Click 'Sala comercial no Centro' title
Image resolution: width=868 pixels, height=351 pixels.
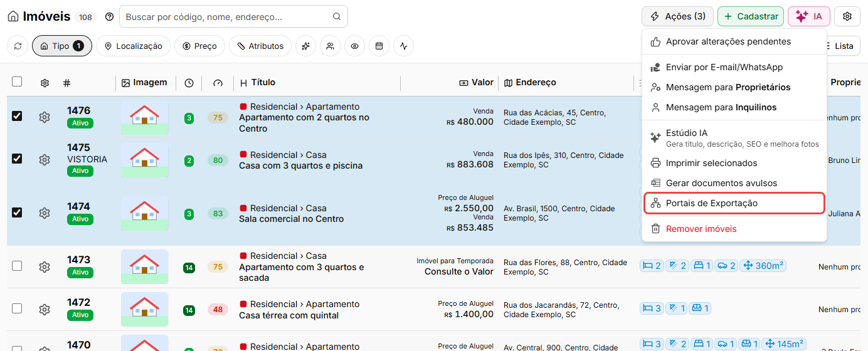[292, 219]
